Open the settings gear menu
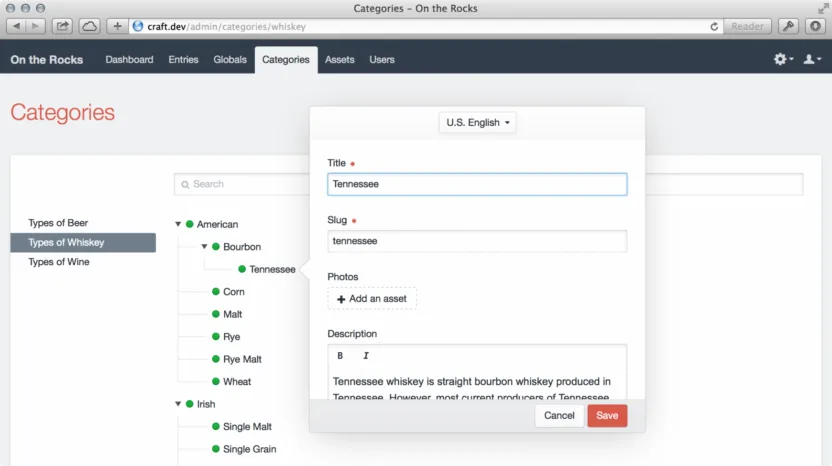Viewport: 832px width, 466px height. pos(783,59)
